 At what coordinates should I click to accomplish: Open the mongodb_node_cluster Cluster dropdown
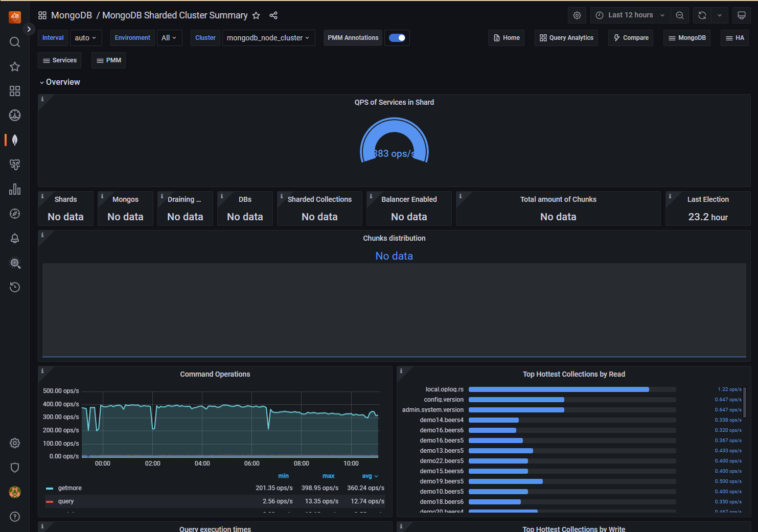click(268, 38)
